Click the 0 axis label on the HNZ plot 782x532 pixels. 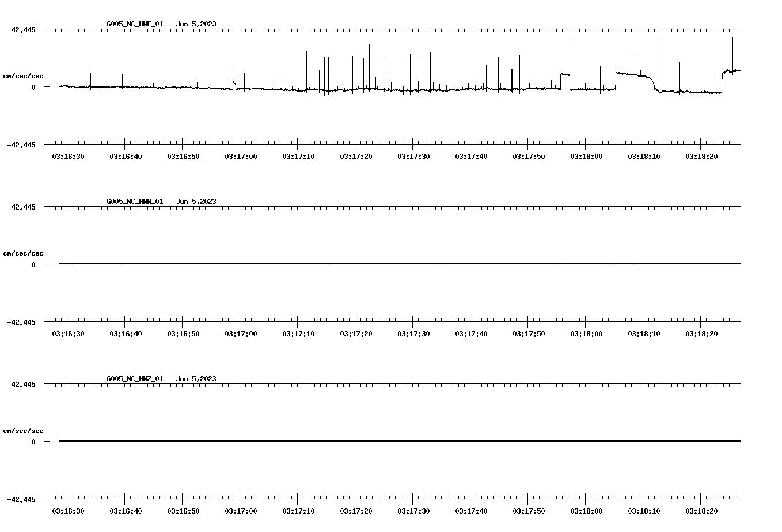(x=33, y=442)
